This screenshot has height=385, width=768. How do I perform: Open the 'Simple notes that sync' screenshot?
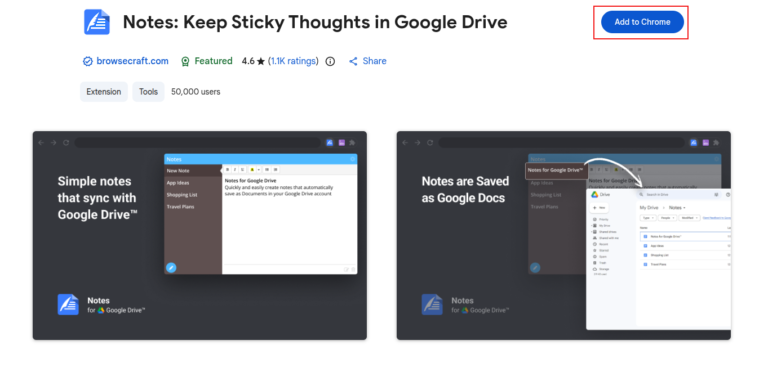[200, 235]
